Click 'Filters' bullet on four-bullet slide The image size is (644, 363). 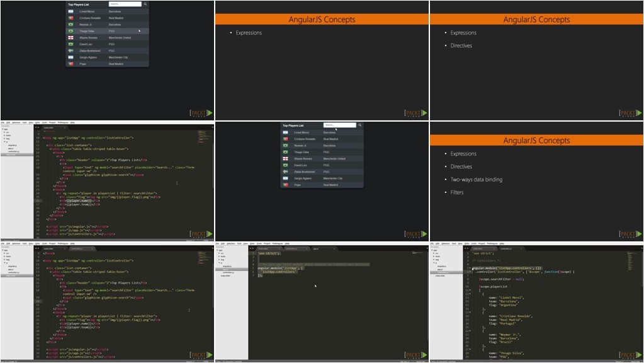pos(456,192)
